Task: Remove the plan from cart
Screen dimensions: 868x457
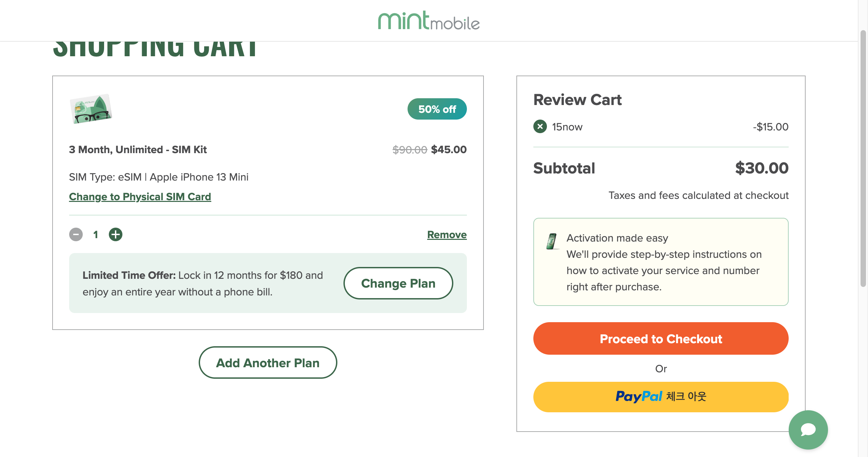Action: [447, 235]
